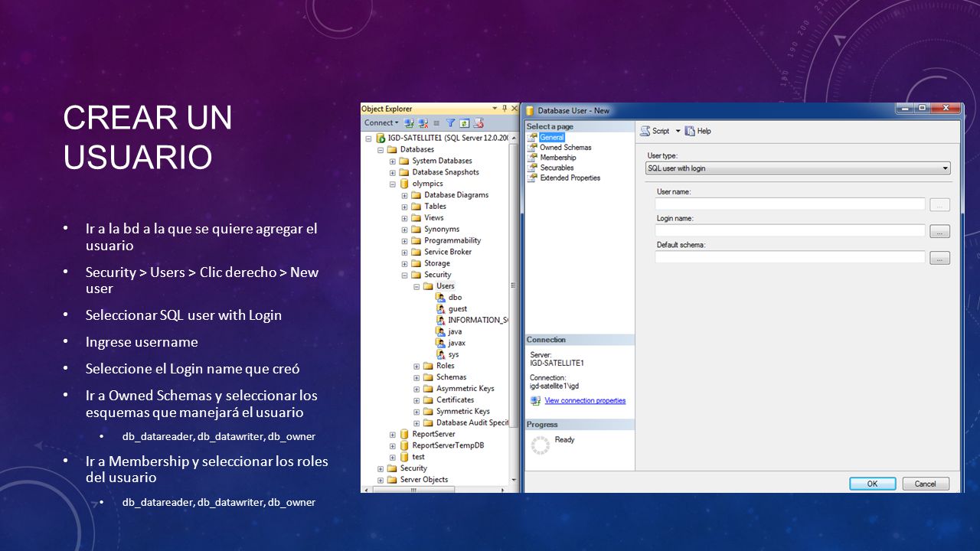Image resolution: width=980 pixels, height=551 pixels.
Task: Click the disabled browse button beside User name
Action: 939,204
